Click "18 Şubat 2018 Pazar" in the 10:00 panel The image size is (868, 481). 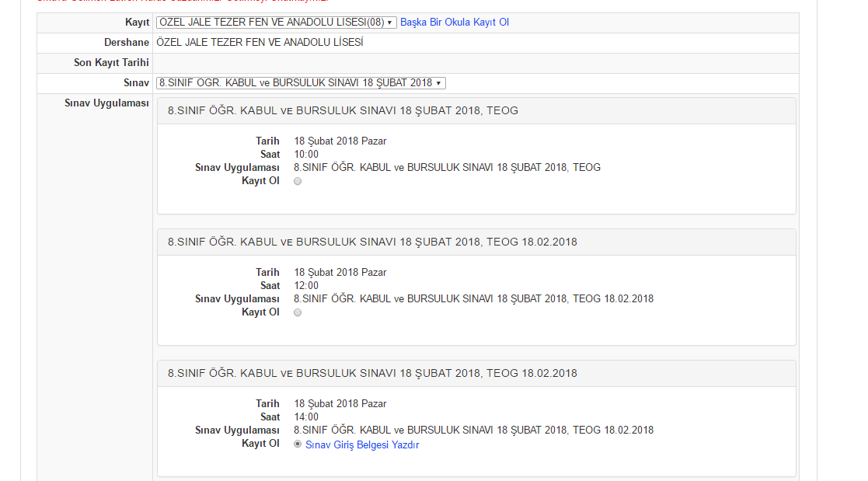coord(340,141)
